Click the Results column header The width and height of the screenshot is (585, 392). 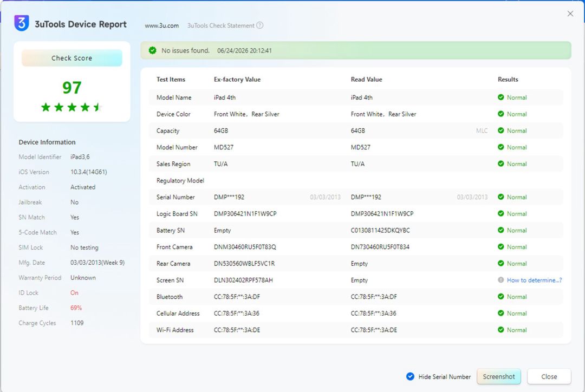tap(508, 80)
